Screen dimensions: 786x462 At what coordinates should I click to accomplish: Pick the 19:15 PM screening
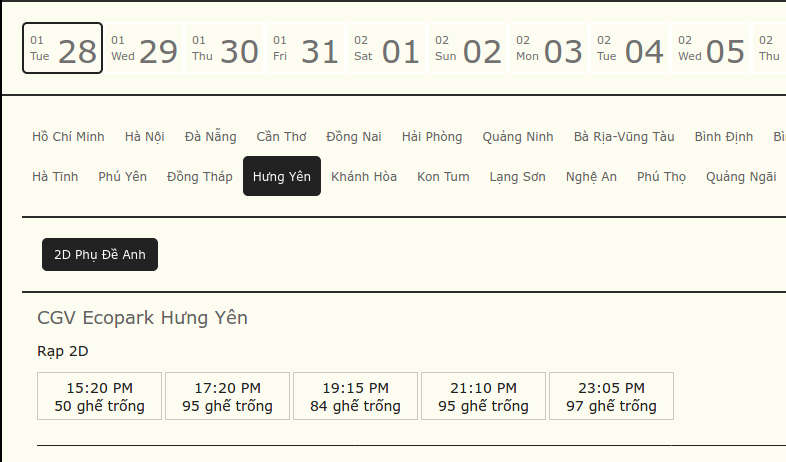[x=355, y=396]
